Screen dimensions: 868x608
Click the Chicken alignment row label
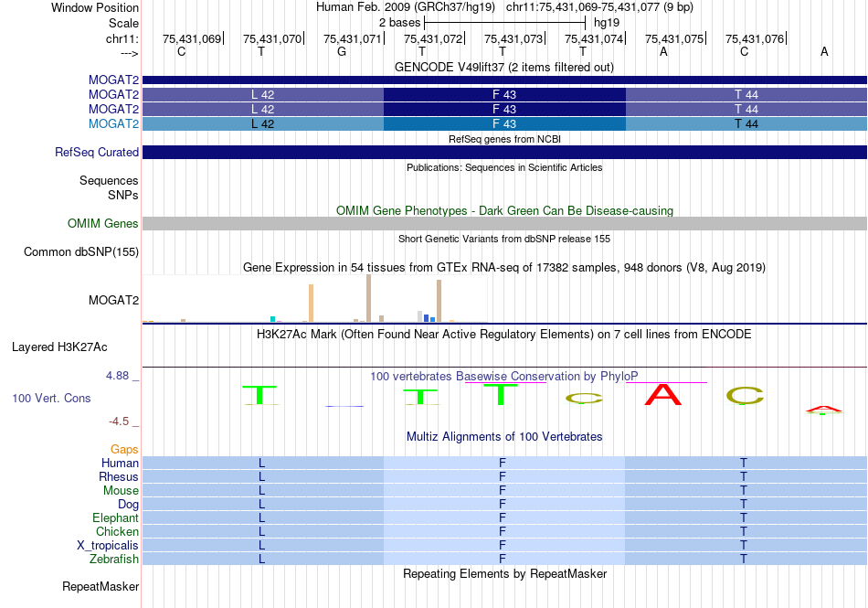117,531
